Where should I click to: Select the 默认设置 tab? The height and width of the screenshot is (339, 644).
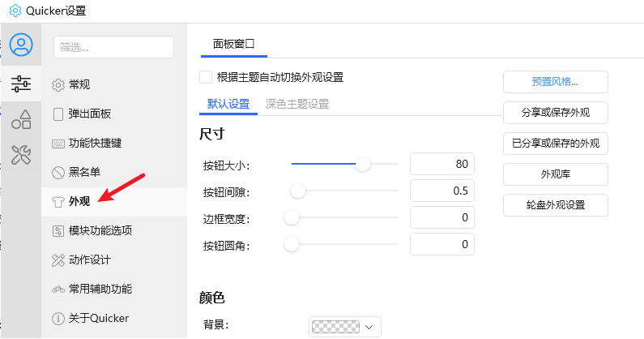[228, 104]
